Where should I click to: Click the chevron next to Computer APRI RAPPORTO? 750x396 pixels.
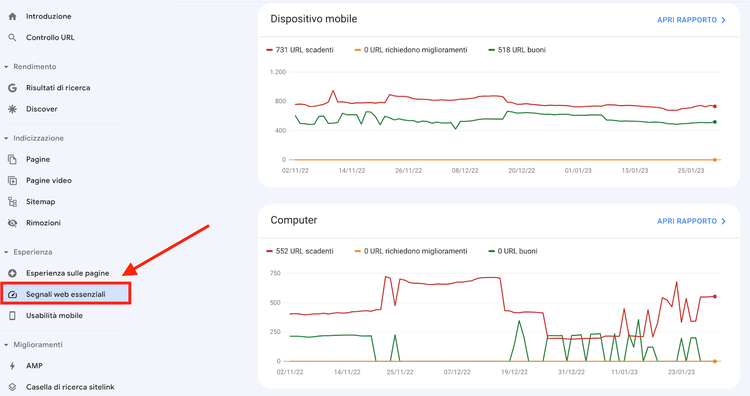[x=724, y=221]
